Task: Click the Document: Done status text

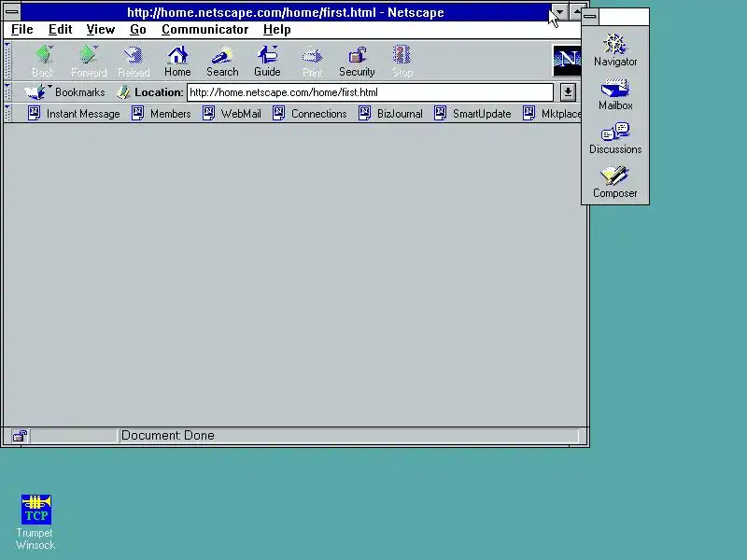Action: (x=168, y=435)
